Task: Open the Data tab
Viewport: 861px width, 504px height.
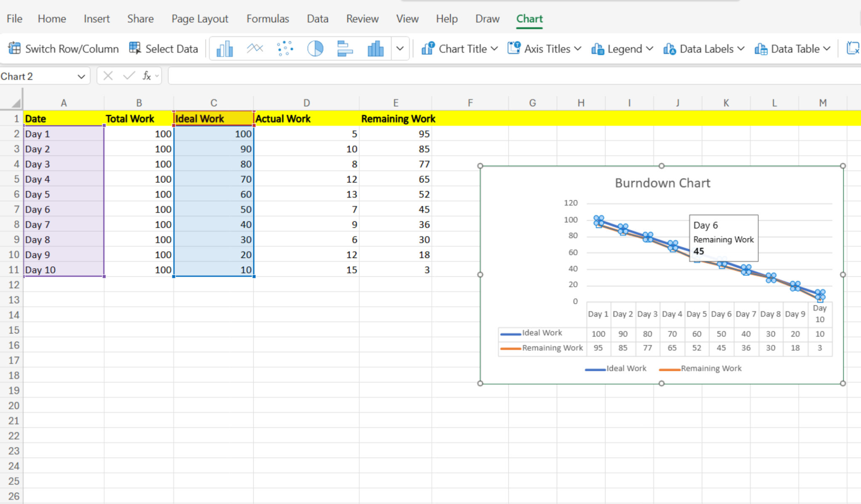Action: (317, 19)
